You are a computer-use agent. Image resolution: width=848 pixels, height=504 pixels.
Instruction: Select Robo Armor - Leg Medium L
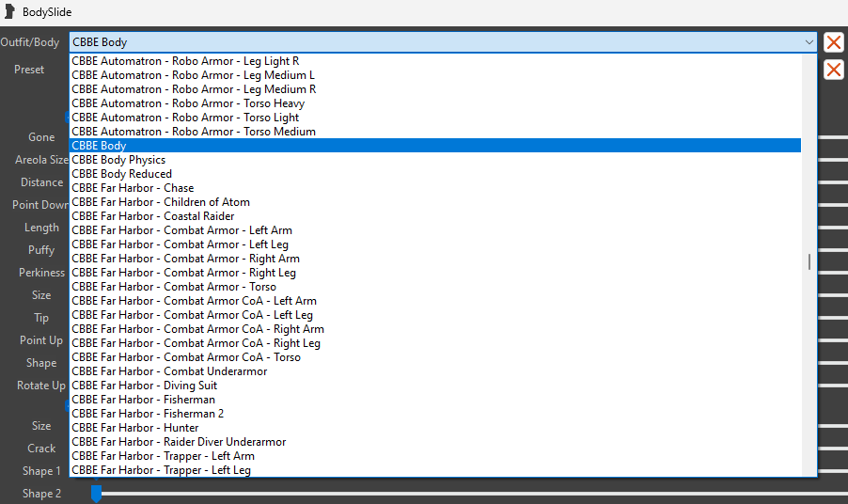pos(435,75)
